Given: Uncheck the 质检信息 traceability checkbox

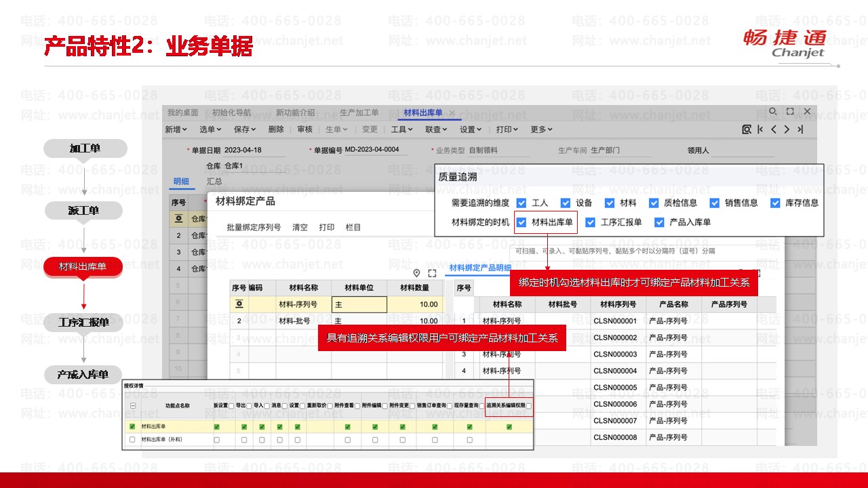Looking at the screenshot, I should [x=654, y=203].
